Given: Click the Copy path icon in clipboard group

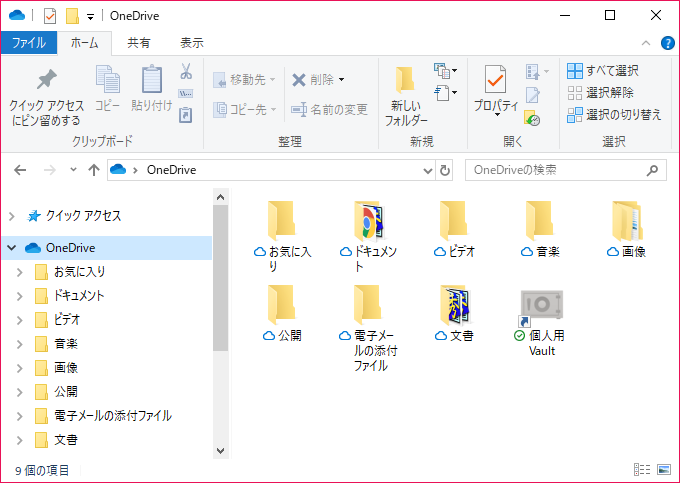Looking at the screenshot, I should pyautogui.click(x=186, y=94).
